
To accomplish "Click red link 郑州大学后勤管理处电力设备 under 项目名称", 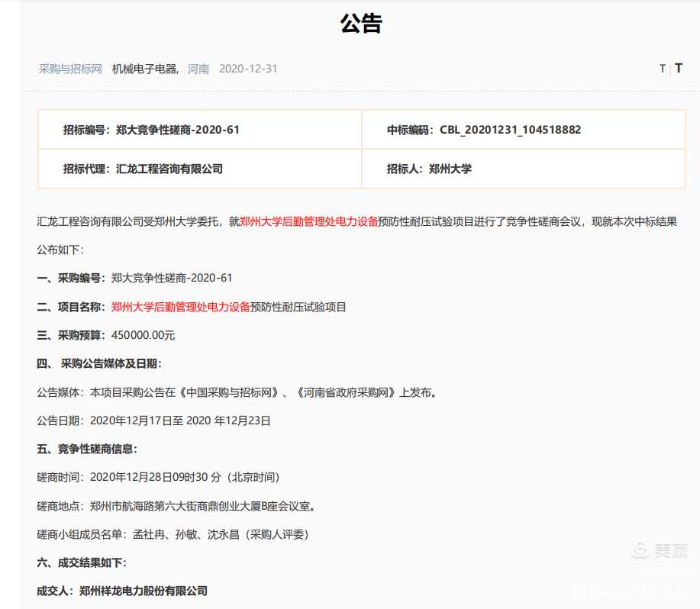I will tap(180, 307).
